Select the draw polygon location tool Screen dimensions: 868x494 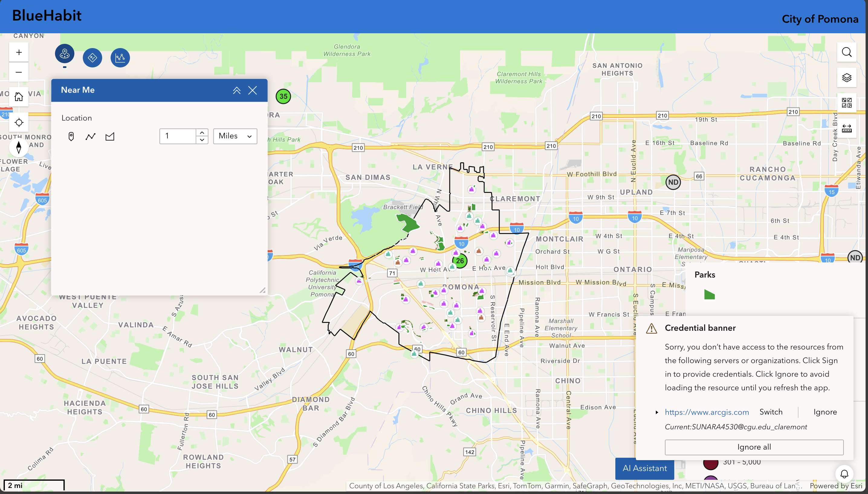[110, 136]
